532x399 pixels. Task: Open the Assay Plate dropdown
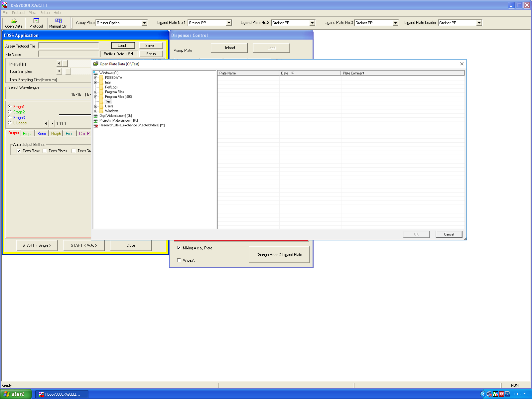pos(144,23)
